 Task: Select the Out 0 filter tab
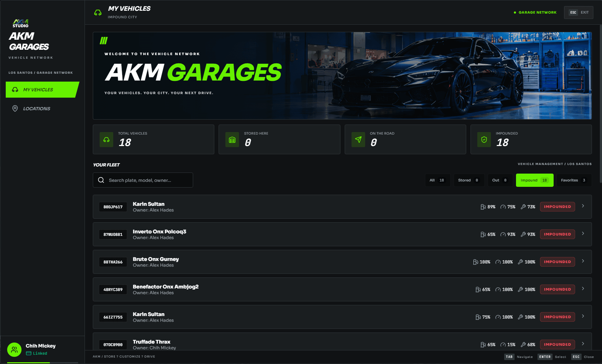point(500,180)
